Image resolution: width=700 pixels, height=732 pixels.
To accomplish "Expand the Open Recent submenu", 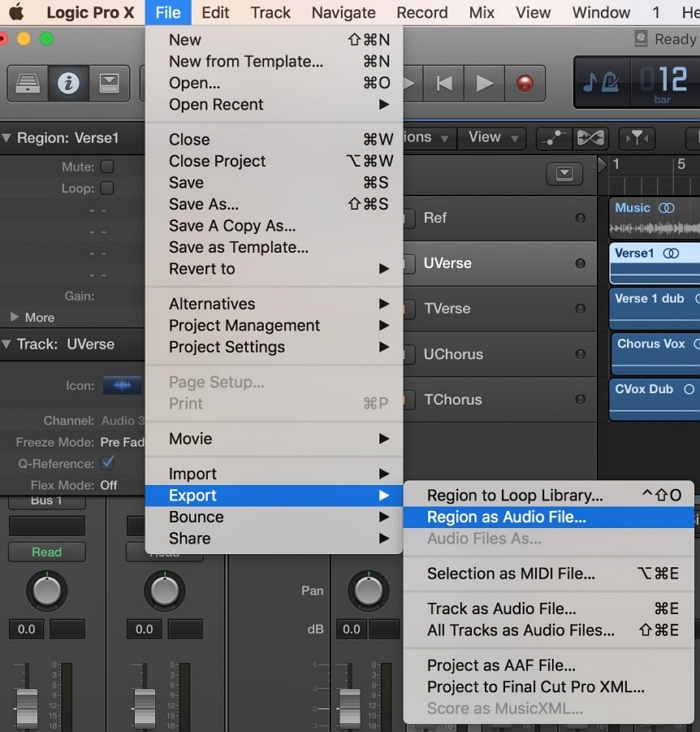I will [274, 104].
